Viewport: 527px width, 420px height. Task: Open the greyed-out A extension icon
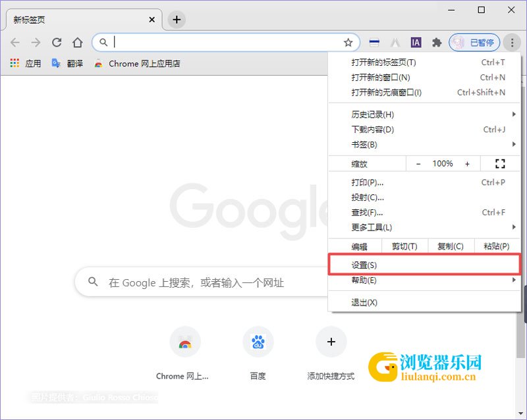click(395, 43)
